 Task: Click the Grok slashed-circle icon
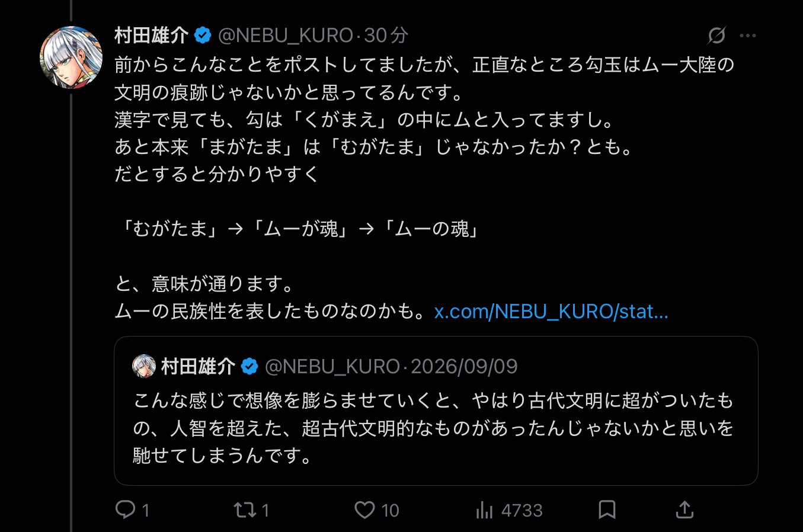[716, 36]
